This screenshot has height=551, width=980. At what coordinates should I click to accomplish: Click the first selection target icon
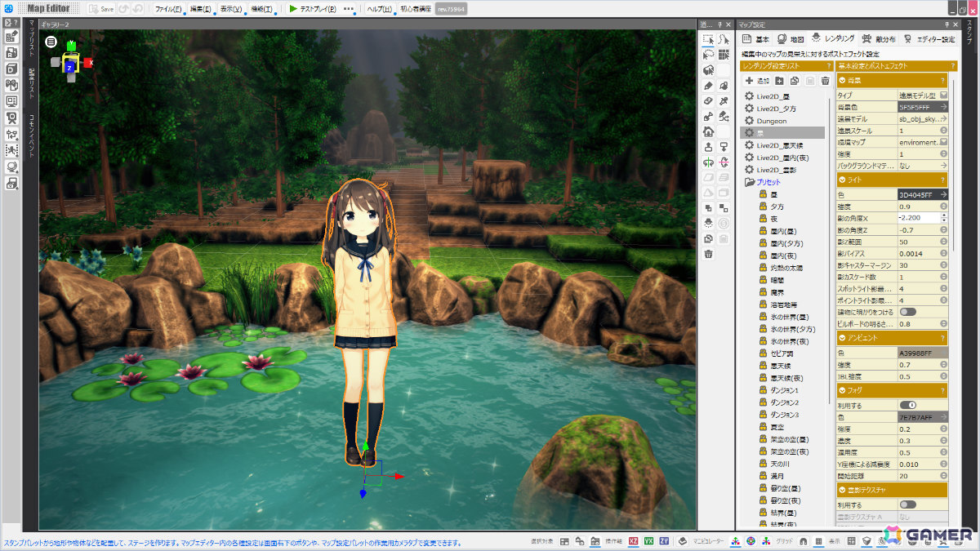point(563,541)
